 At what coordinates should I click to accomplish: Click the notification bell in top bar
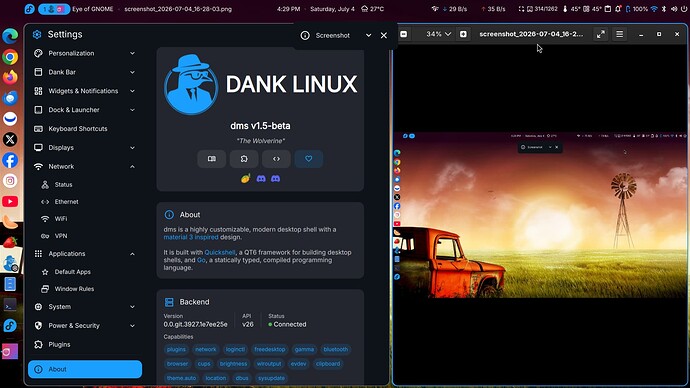point(618,9)
